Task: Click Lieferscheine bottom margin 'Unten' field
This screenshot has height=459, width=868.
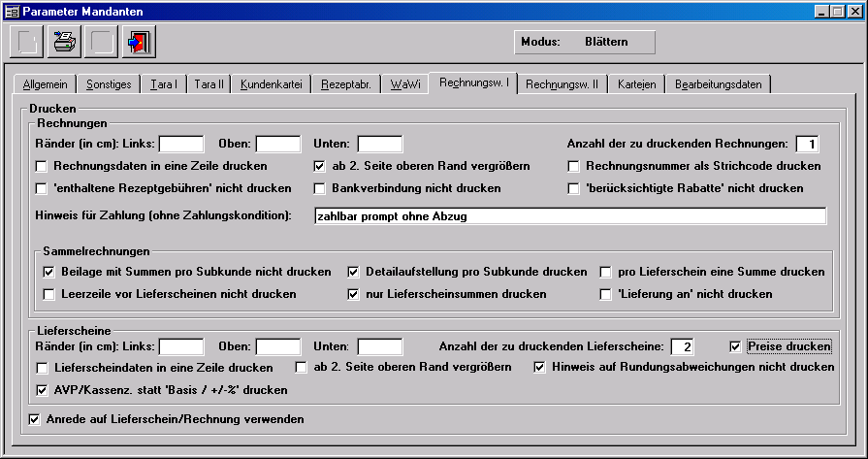Action: click(x=380, y=346)
